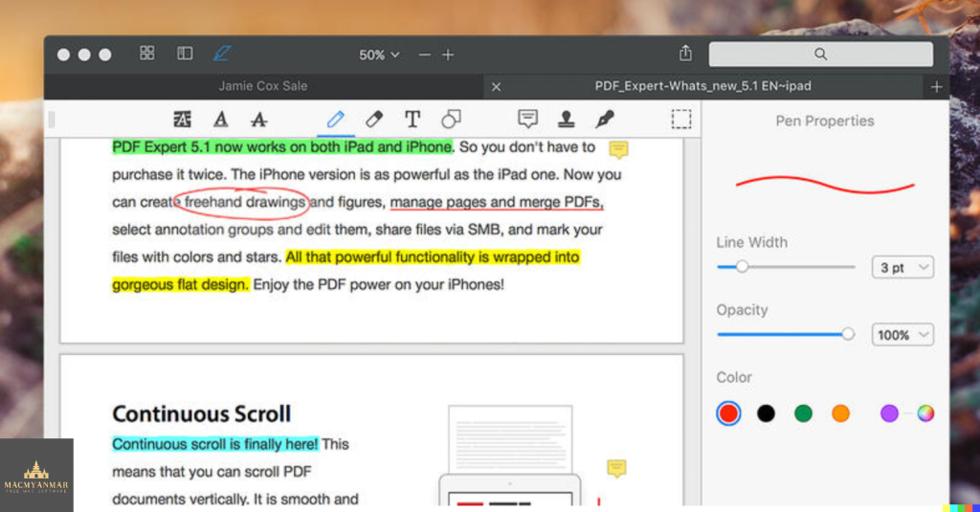Viewport: 980px width, 512px height.
Task: Click the Line Width slider handle
Action: click(x=742, y=267)
